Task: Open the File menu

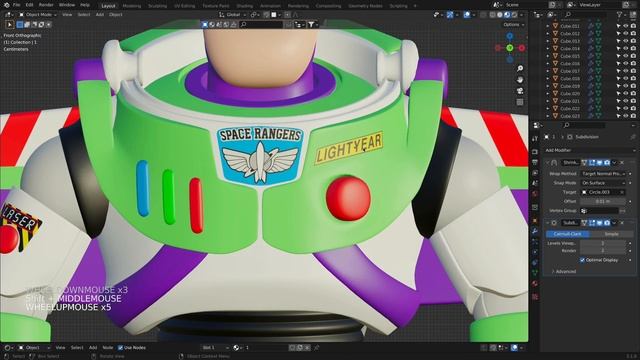Action: coord(16,5)
